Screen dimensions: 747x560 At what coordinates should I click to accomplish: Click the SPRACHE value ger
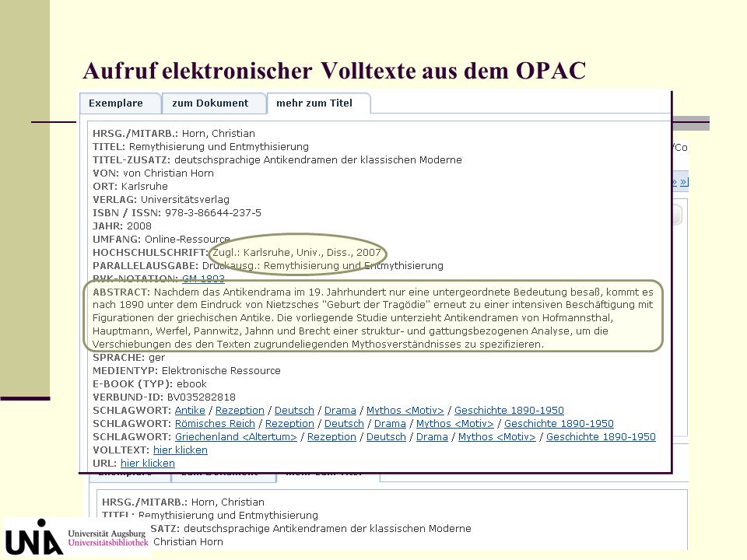point(156,358)
